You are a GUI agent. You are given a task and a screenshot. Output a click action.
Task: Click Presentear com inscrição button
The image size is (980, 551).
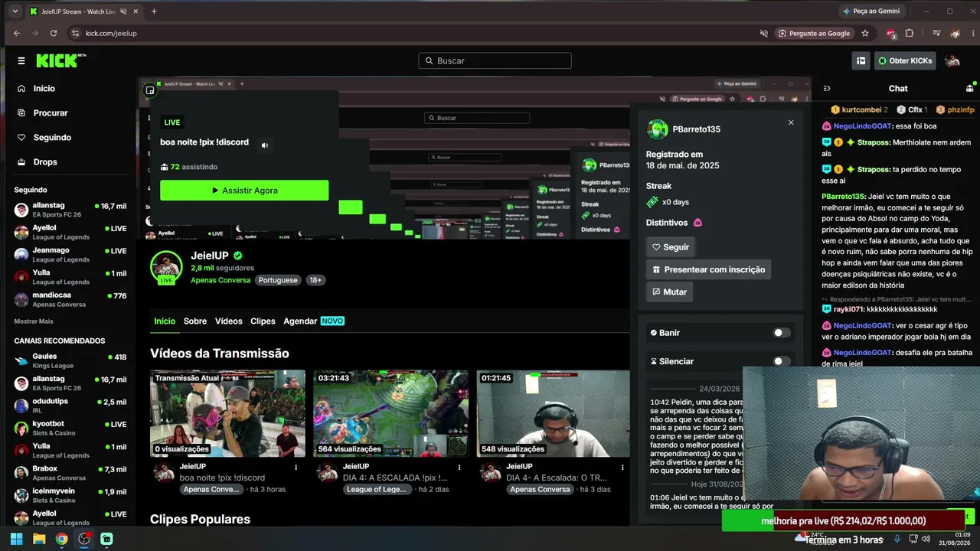(709, 269)
